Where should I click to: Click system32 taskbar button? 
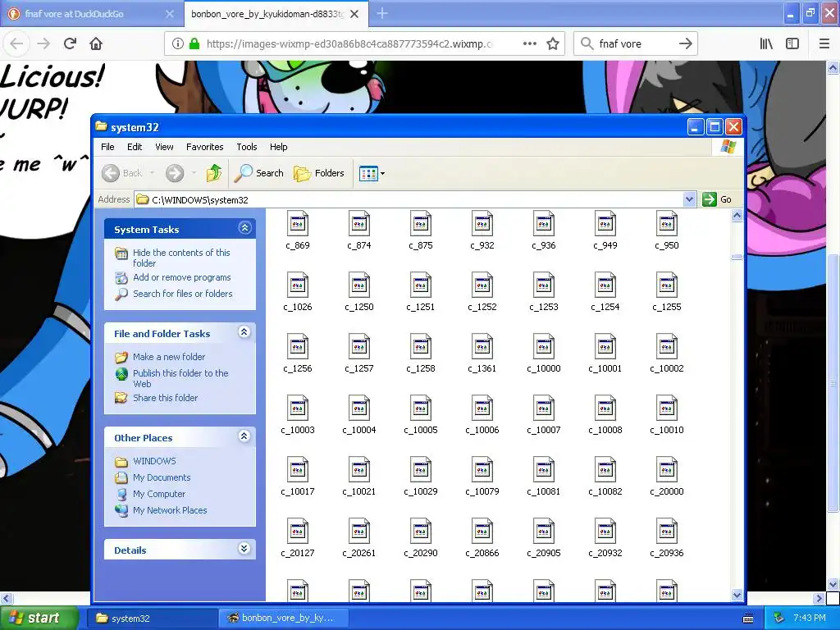pyautogui.click(x=152, y=619)
